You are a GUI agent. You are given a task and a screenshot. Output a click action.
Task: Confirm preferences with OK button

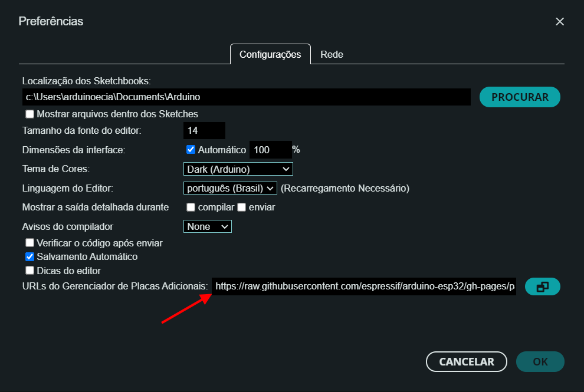tap(540, 361)
